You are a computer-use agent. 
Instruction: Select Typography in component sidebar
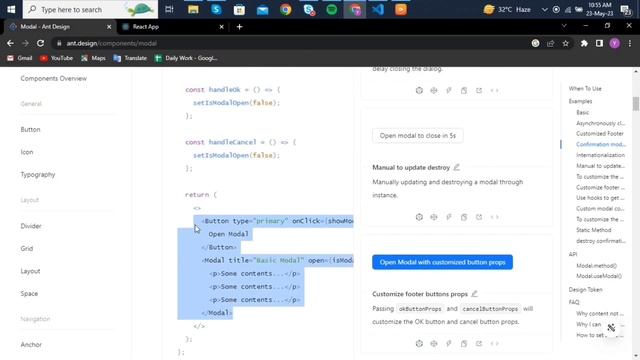coord(38,174)
